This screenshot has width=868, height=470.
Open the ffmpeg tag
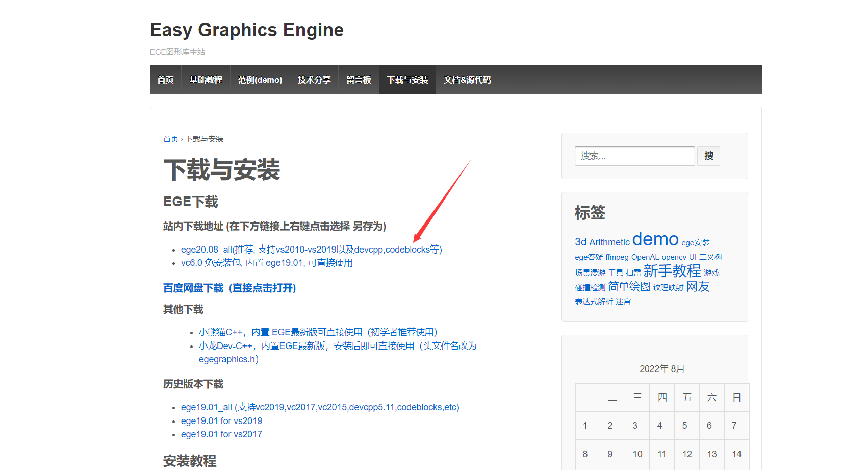617,257
